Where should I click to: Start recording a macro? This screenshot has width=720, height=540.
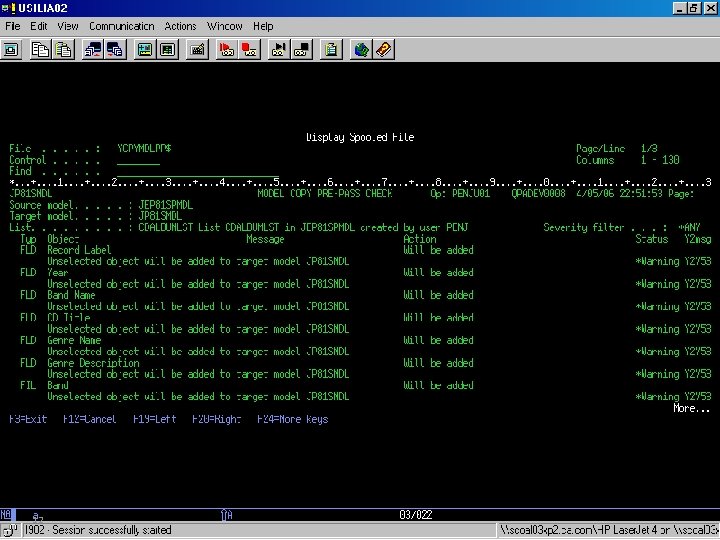[x=227, y=50]
